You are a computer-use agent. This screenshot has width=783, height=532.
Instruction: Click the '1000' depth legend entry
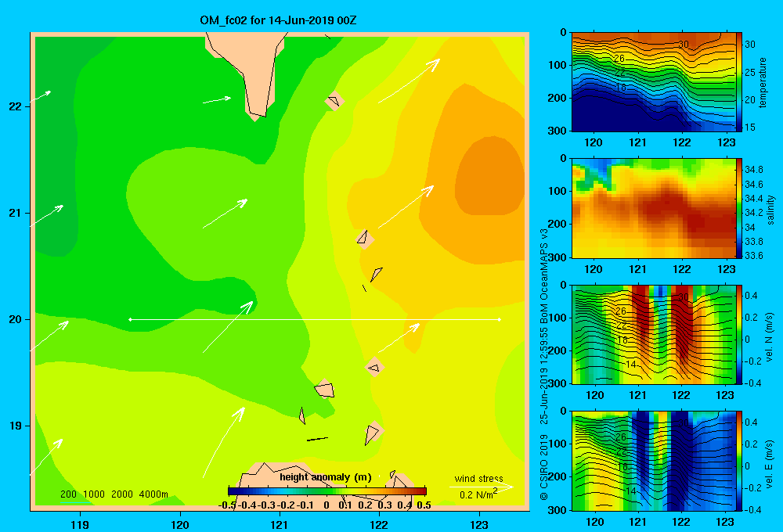tap(94, 494)
